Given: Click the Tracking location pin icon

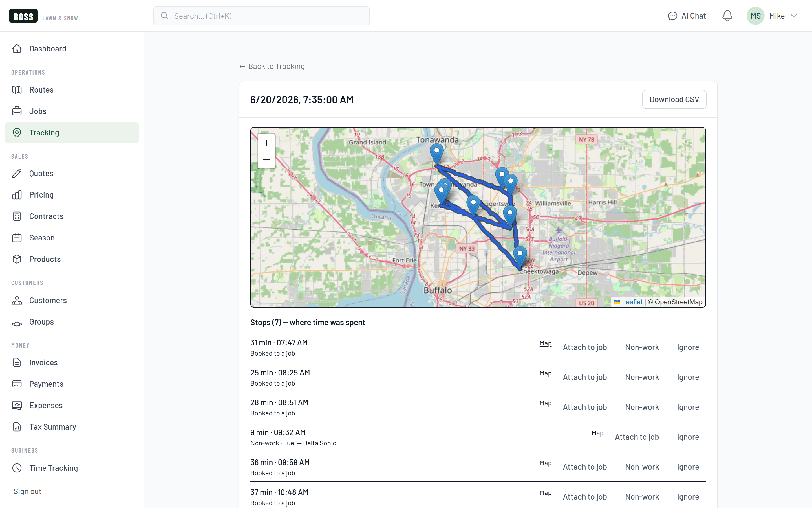Looking at the screenshot, I should coord(17,133).
